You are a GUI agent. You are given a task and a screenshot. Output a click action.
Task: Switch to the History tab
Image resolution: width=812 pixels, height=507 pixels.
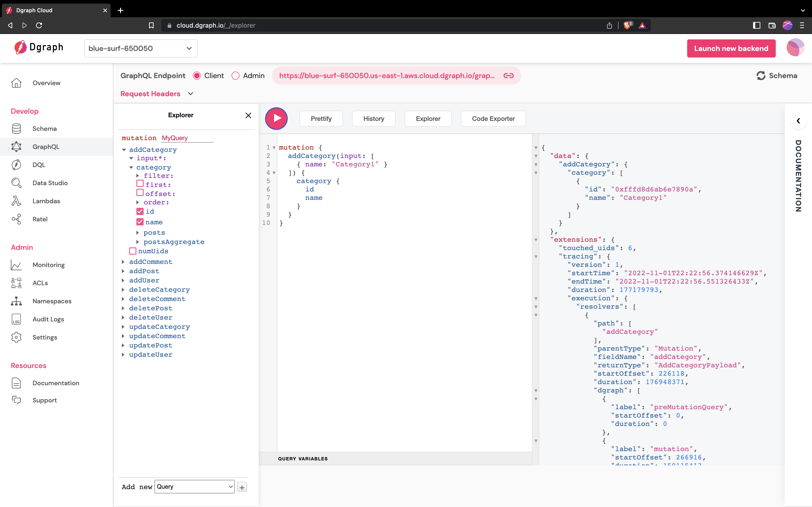[x=373, y=118]
